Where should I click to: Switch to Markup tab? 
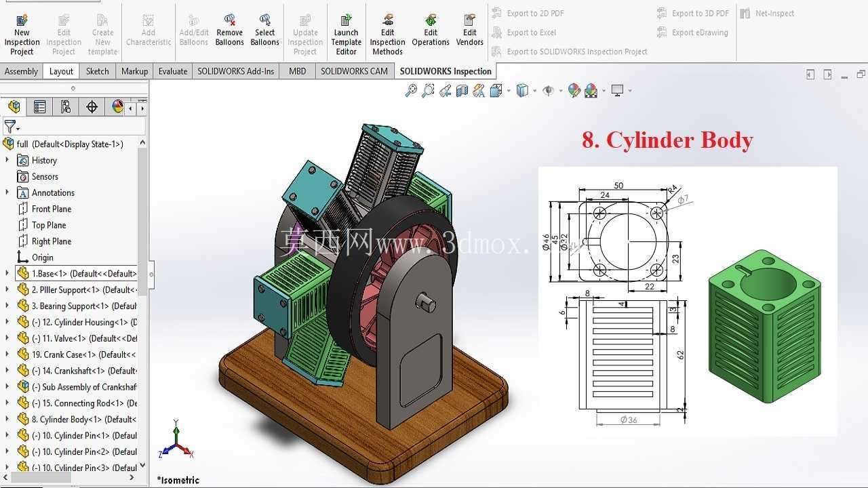click(x=134, y=71)
